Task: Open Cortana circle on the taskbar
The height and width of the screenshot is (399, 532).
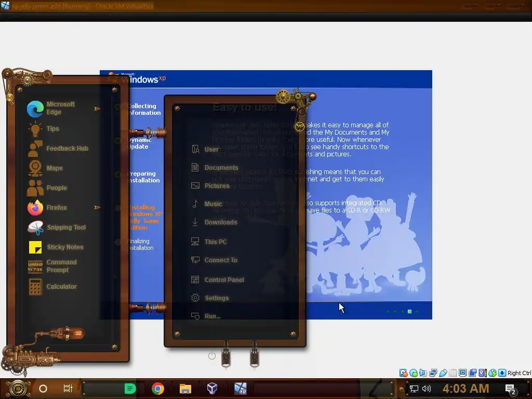Action: [43, 389]
